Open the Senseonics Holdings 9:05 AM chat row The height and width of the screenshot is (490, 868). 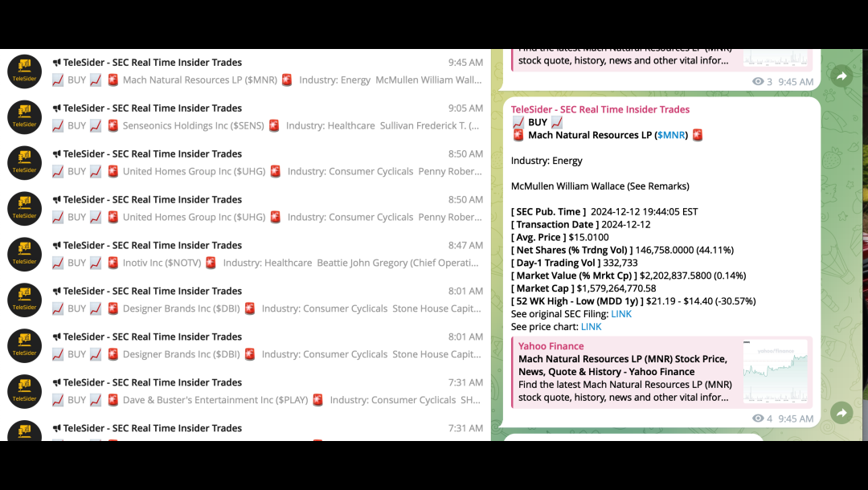(245, 117)
